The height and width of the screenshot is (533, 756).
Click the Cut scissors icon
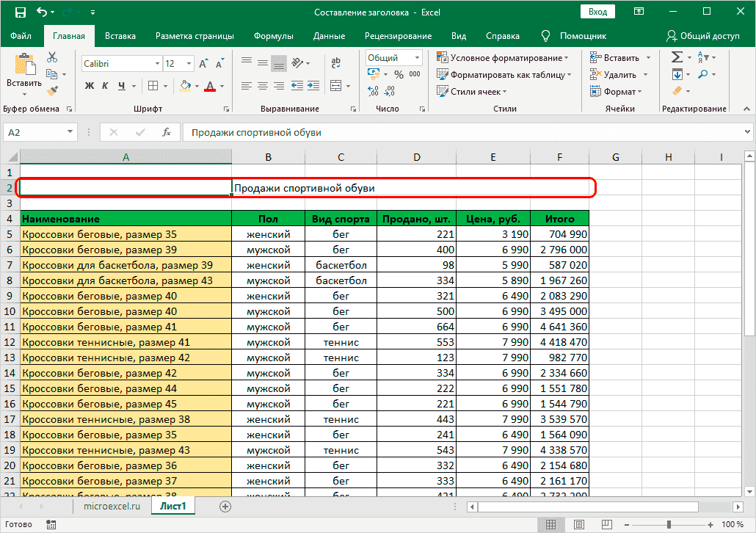coord(52,57)
